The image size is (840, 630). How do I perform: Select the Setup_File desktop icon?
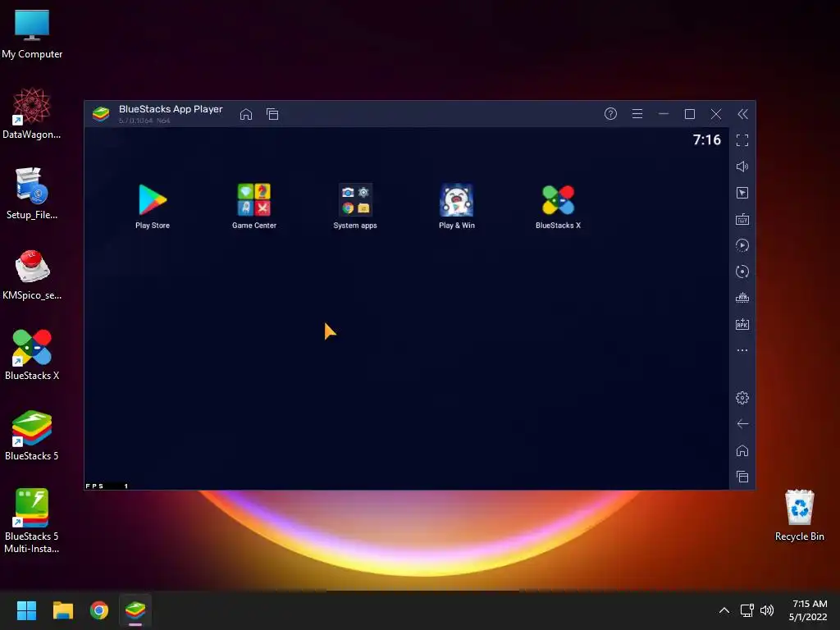pos(32,194)
